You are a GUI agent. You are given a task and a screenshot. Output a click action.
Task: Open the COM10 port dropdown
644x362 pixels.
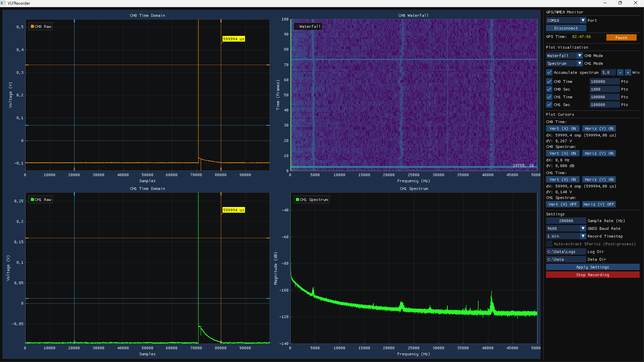(566, 20)
